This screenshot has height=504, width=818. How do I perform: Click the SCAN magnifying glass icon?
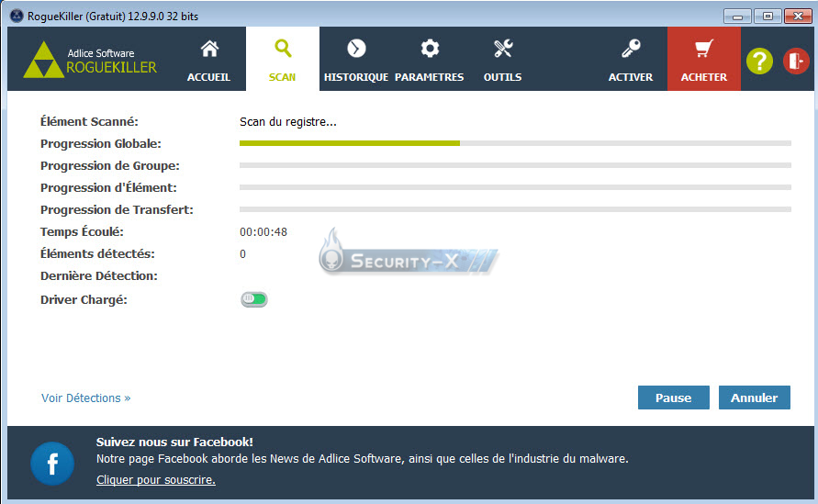click(x=283, y=49)
